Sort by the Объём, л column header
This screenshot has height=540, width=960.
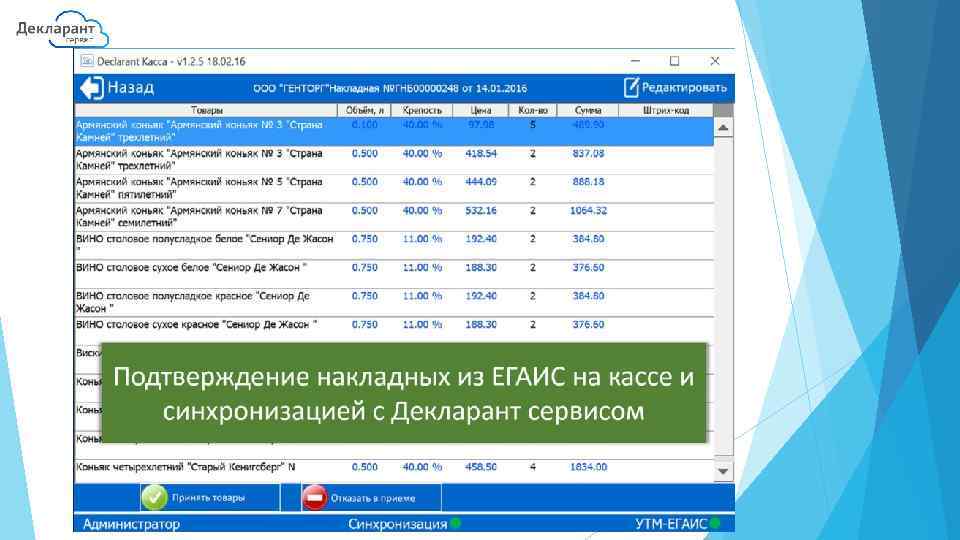pyautogui.click(x=364, y=110)
